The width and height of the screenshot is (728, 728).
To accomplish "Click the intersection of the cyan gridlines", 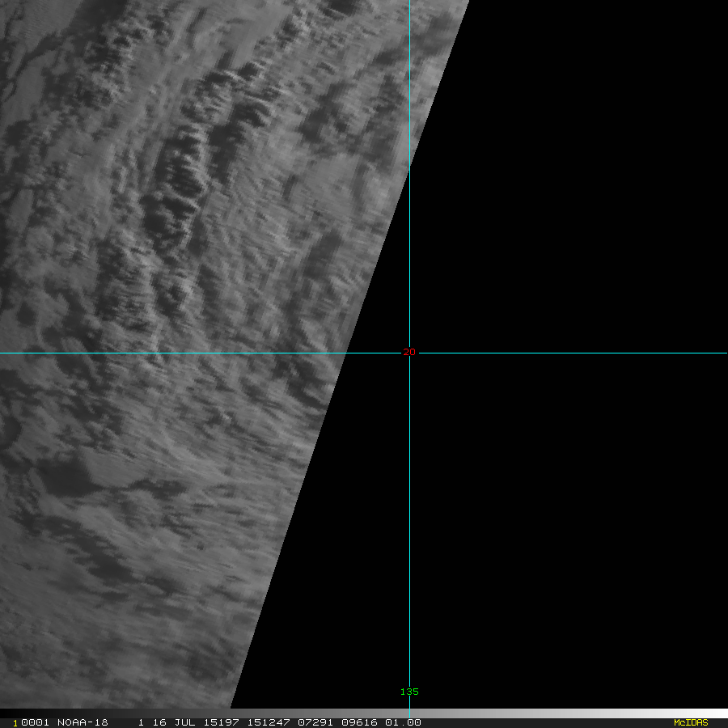I will coord(409,353).
